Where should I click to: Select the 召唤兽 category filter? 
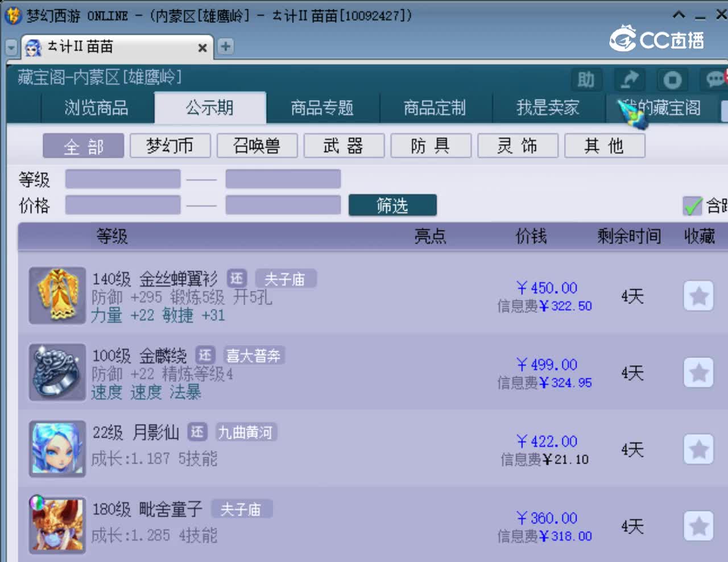tap(257, 146)
